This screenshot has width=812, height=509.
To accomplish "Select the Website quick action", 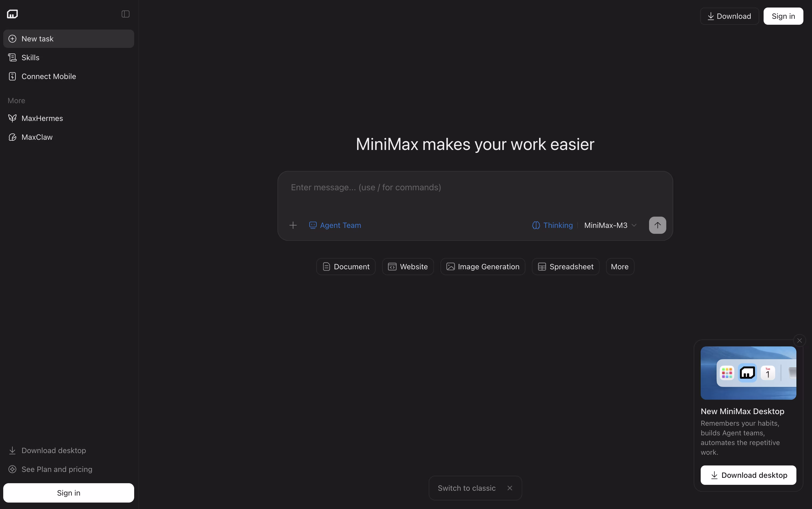I will tap(408, 267).
